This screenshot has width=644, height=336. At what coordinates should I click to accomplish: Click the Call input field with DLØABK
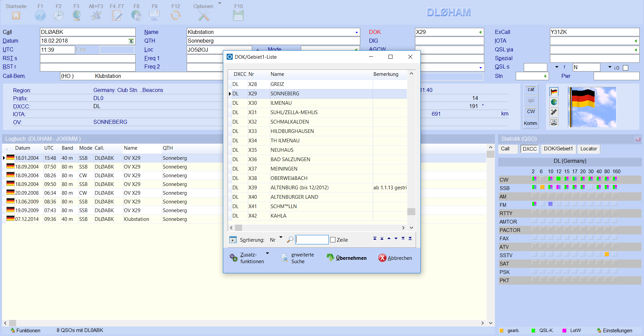tap(88, 32)
